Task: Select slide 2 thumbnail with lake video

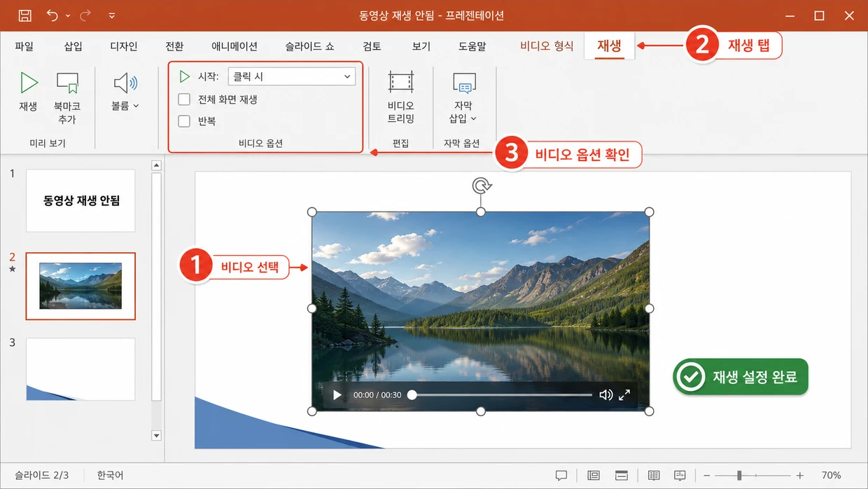Action: pyautogui.click(x=80, y=287)
